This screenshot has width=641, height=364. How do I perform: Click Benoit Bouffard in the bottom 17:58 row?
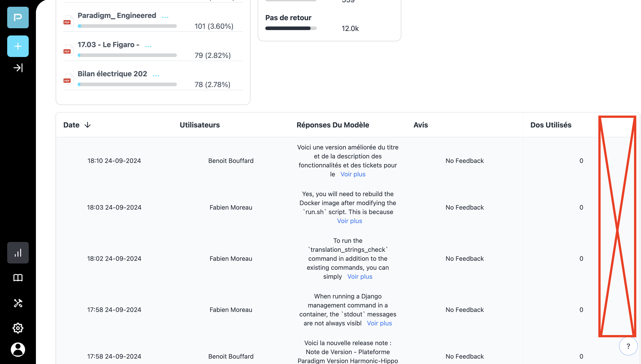click(231, 357)
